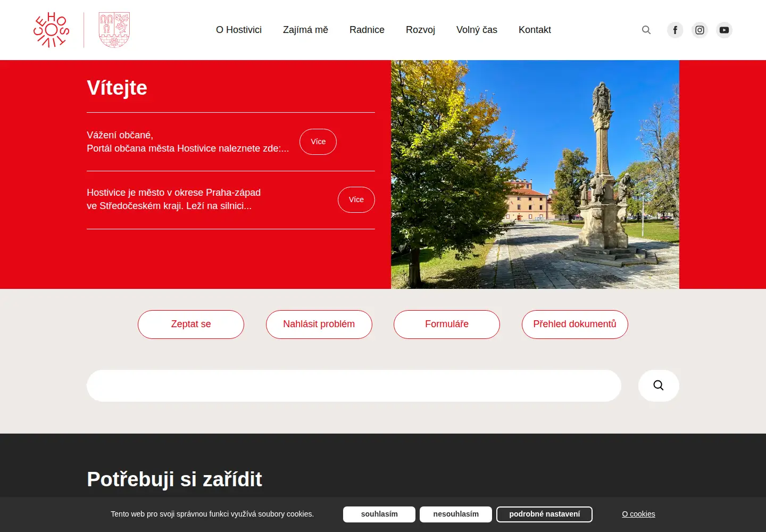Submit search with the round magnifier button
This screenshot has width=766, height=532.
point(659,386)
